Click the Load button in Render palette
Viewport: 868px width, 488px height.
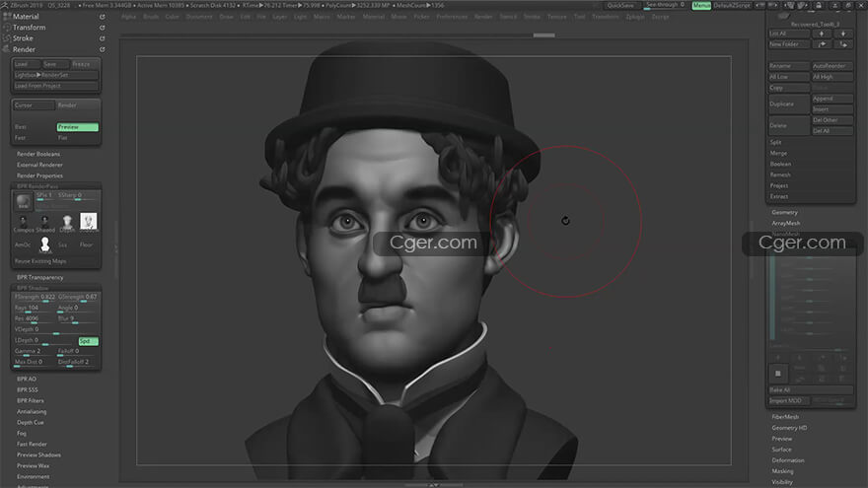tap(26, 64)
